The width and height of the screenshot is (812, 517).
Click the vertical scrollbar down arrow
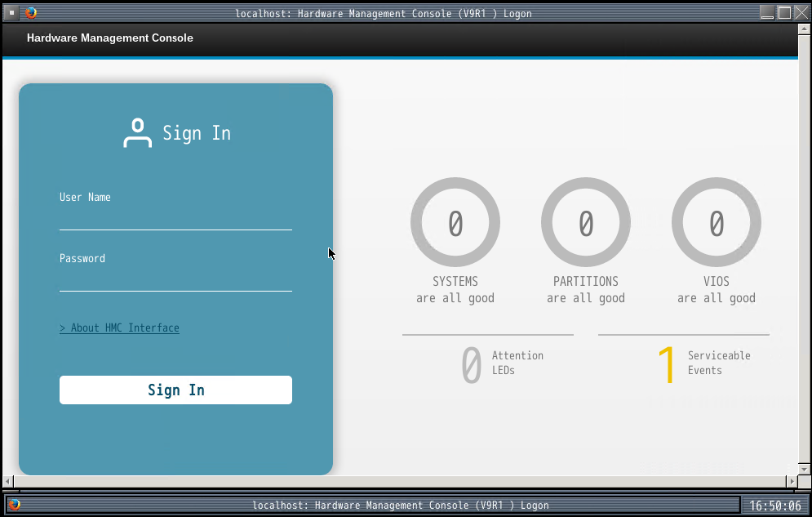[x=804, y=469]
